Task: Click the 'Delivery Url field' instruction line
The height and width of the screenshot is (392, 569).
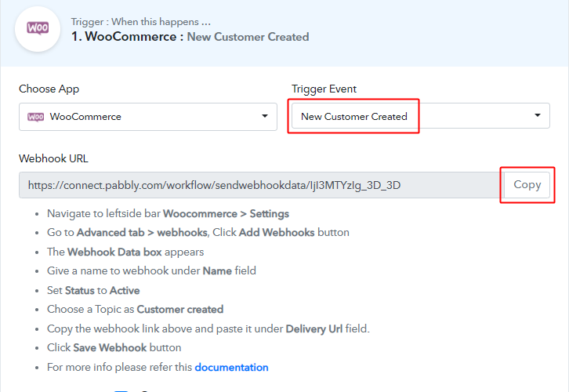Action: (x=208, y=328)
